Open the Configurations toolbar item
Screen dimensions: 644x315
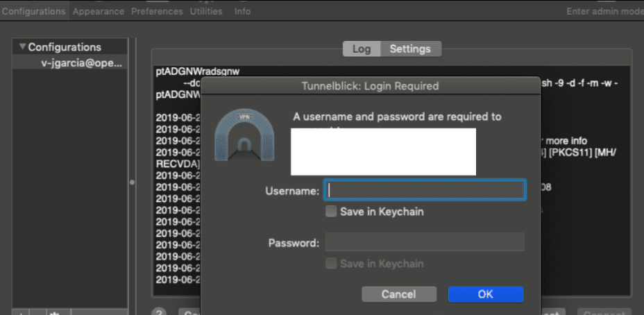(34, 11)
